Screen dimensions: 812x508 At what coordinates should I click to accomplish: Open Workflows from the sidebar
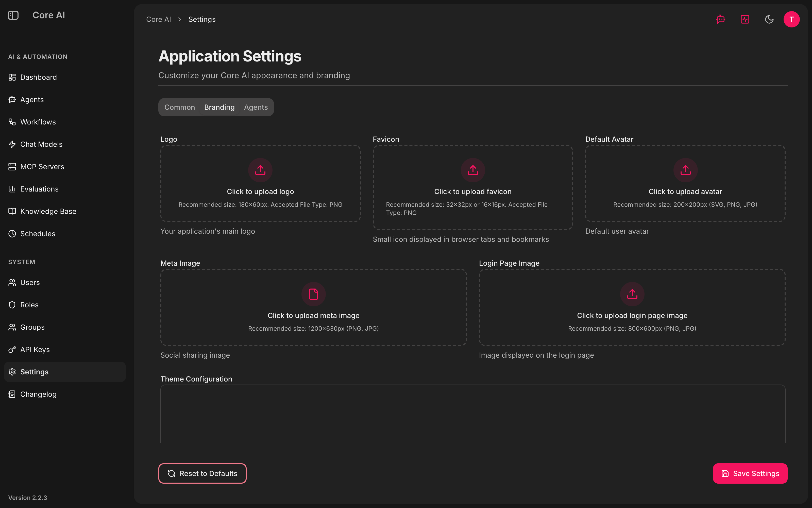pos(65,122)
